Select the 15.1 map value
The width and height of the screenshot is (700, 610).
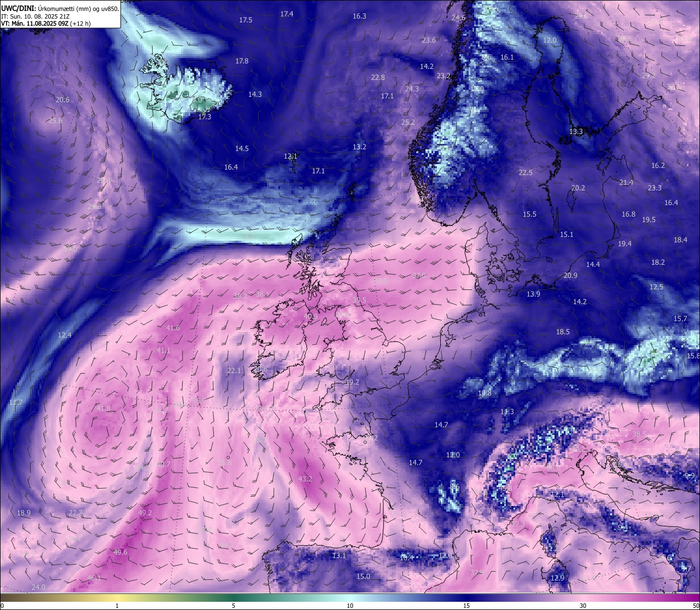(567, 235)
